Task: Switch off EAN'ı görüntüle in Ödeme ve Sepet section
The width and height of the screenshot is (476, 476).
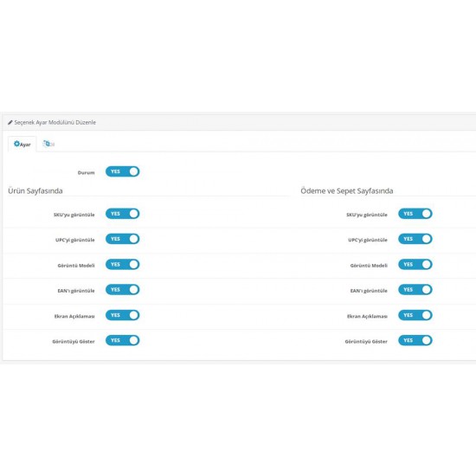Action: click(x=415, y=290)
